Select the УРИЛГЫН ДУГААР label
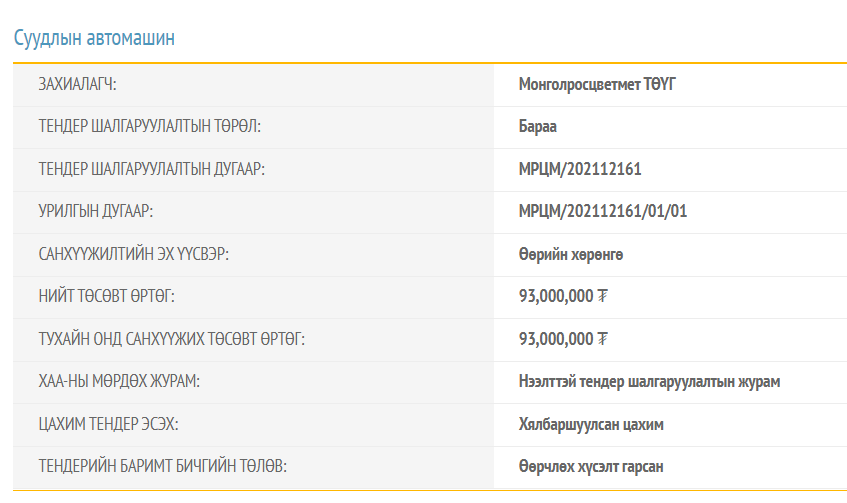 pyautogui.click(x=96, y=211)
